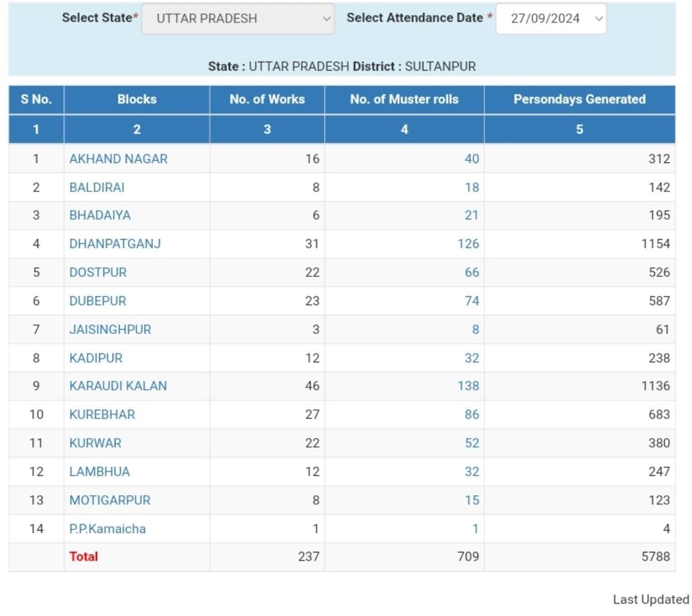The height and width of the screenshot is (616, 692).
Task: Open the KURWAR block link
Action: point(95,443)
